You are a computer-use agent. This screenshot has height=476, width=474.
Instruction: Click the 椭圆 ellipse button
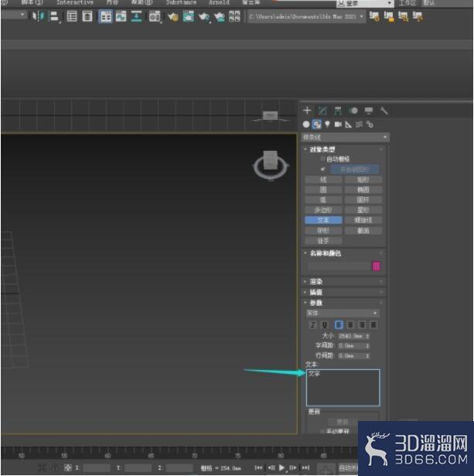[363, 190]
